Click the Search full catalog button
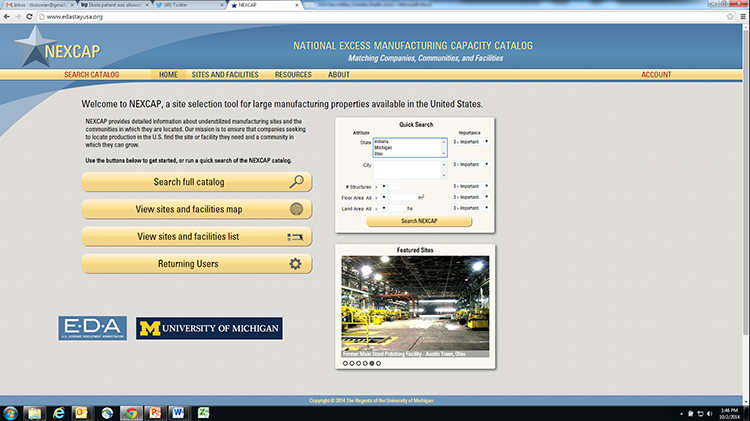Viewport: 750px width, 421px height. coord(197,182)
